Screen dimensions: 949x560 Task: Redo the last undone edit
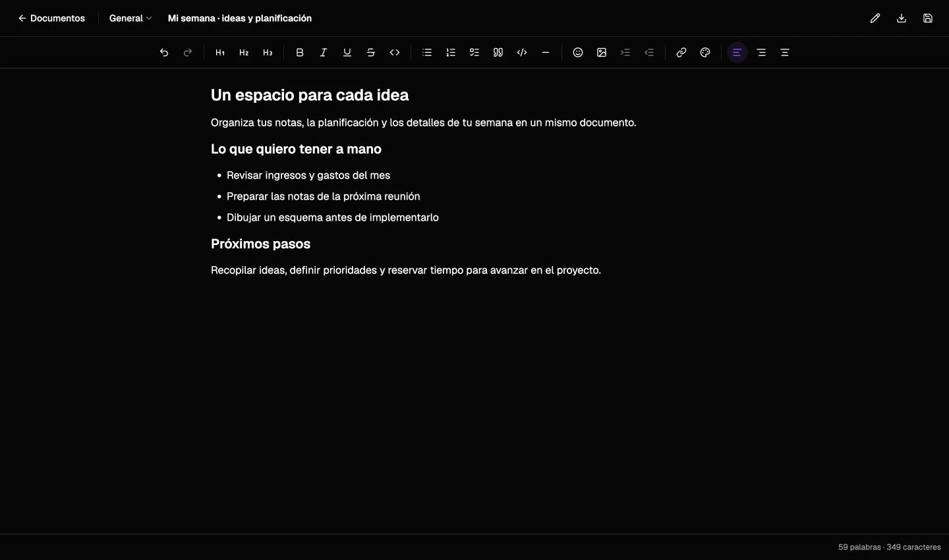click(x=188, y=53)
